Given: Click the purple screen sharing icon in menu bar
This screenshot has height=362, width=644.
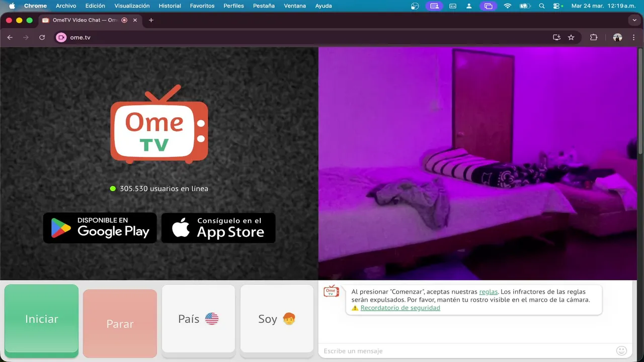Looking at the screenshot, I should (x=434, y=6).
